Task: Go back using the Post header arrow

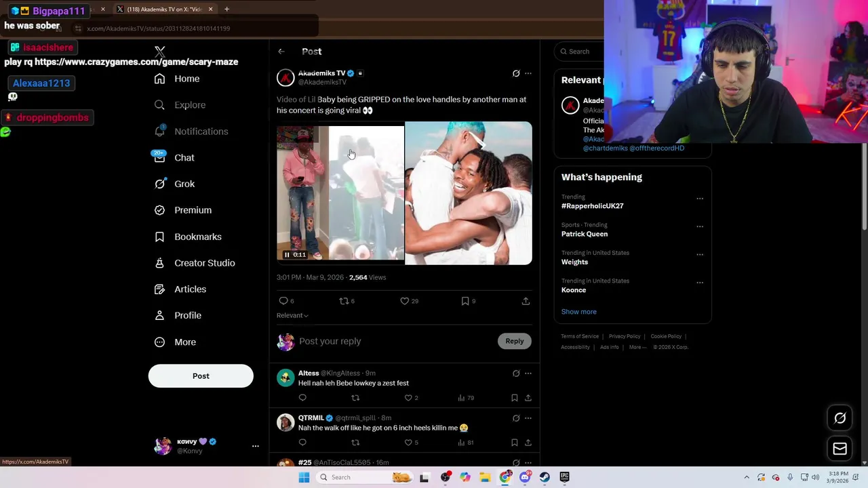Action: tap(281, 52)
